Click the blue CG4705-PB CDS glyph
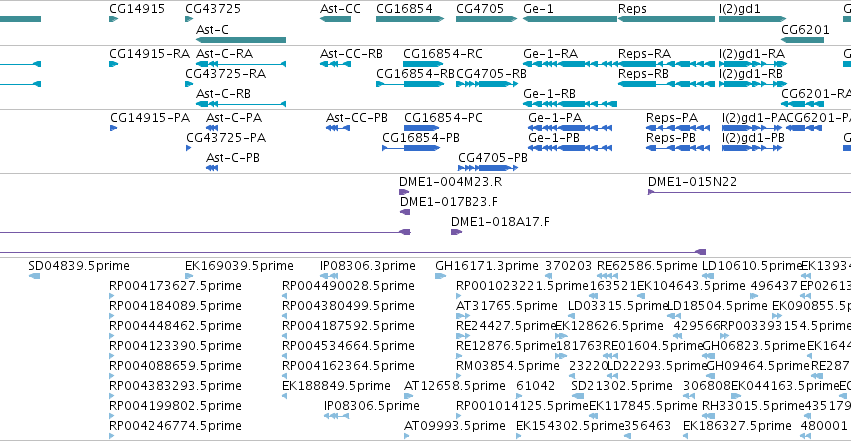 coord(488,168)
